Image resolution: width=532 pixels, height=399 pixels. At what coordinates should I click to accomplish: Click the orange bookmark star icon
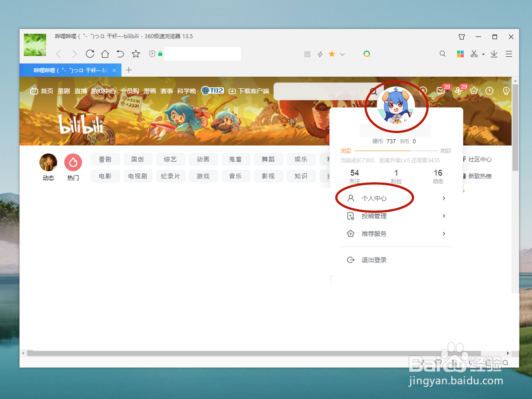332,54
